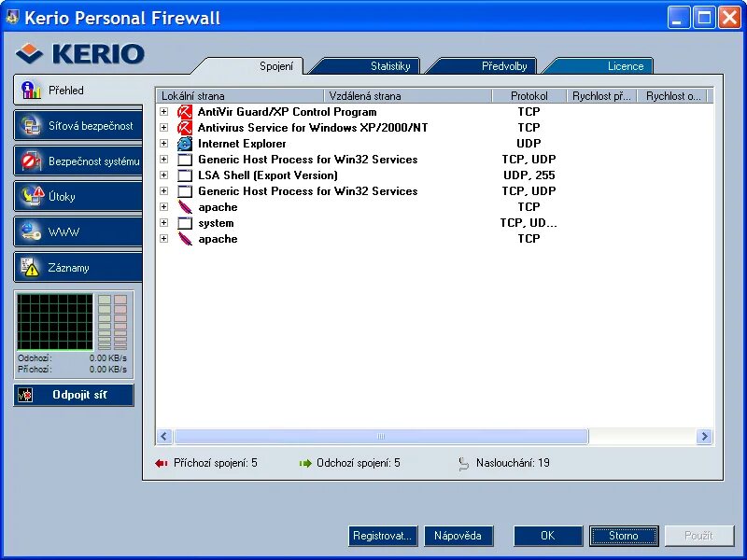Open the Přehled section
The image size is (747, 560).
pos(78,90)
